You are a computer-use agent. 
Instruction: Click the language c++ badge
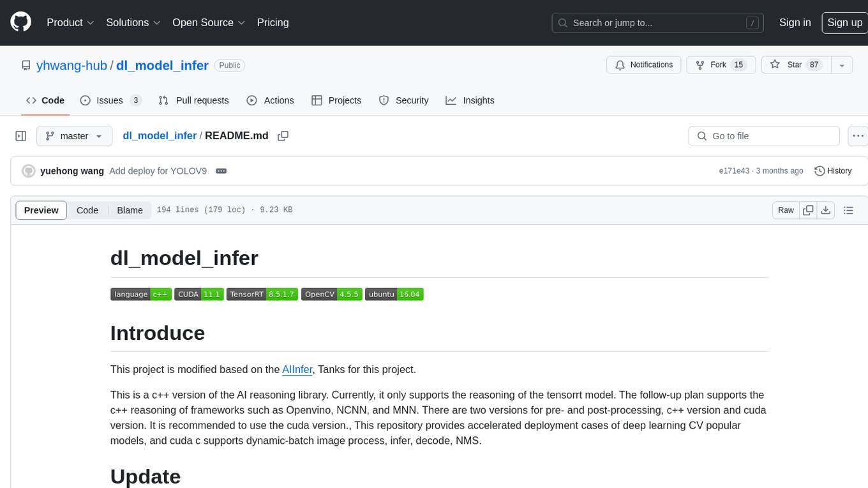pyautogui.click(x=141, y=294)
